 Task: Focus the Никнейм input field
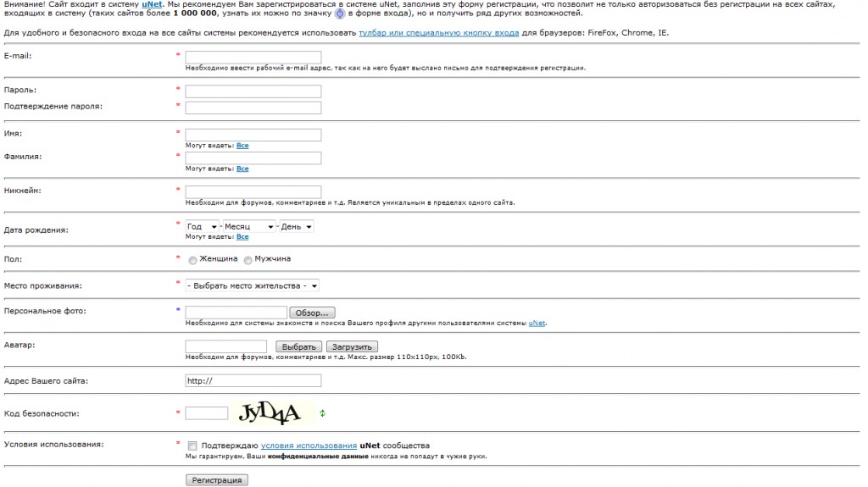[x=253, y=191]
